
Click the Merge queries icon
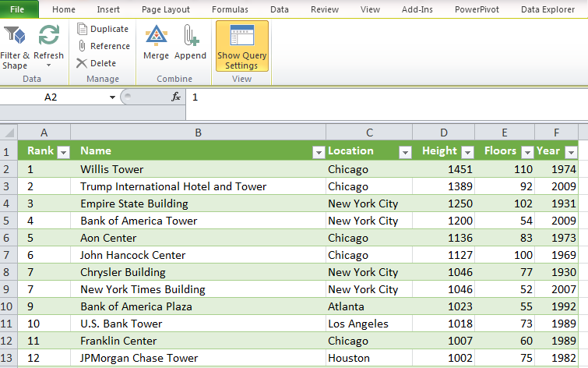pyautogui.click(x=156, y=35)
